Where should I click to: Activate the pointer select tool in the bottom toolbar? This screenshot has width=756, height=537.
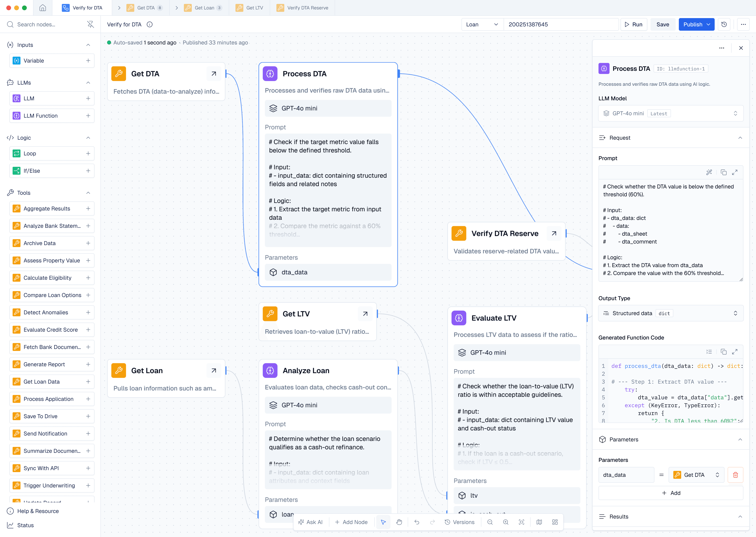[383, 522]
